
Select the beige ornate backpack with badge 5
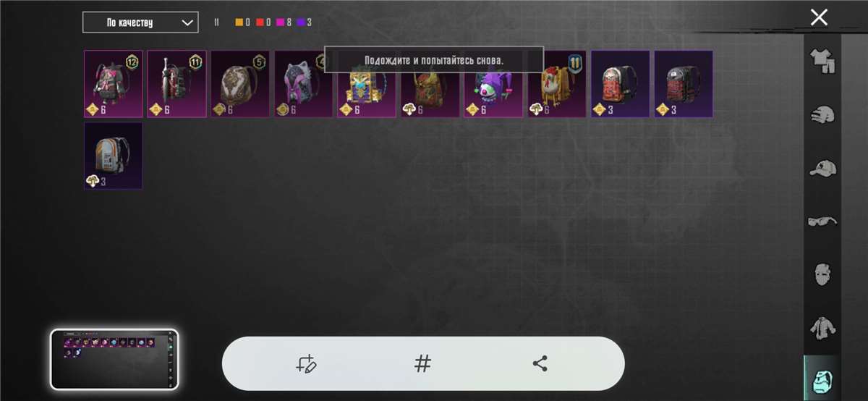240,84
